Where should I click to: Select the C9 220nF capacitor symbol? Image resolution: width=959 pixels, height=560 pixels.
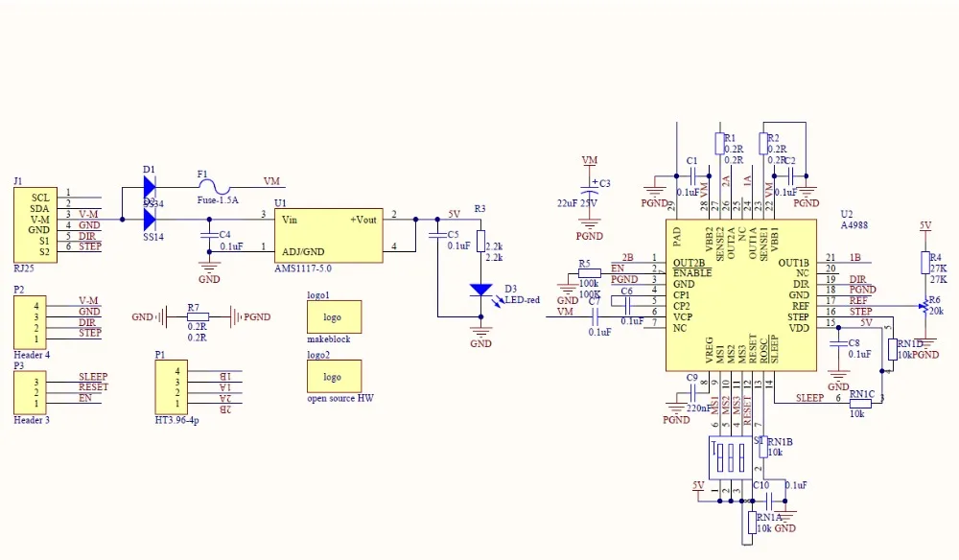[x=693, y=392]
